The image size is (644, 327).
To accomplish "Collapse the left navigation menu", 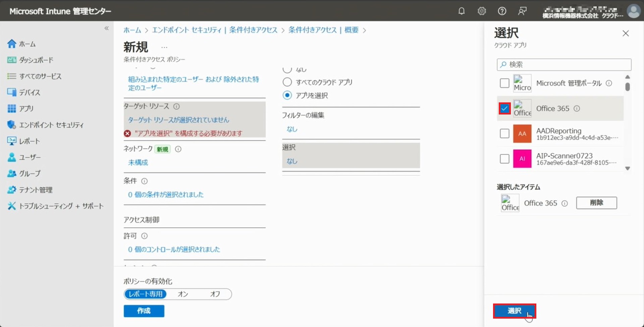I will coord(106,28).
